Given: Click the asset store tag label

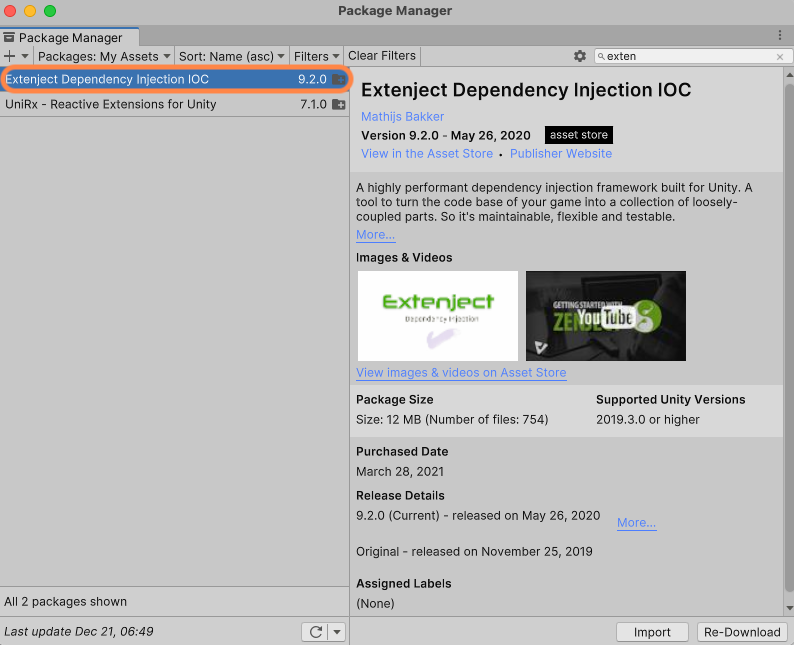Looking at the screenshot, I should (x=579, y=135).
